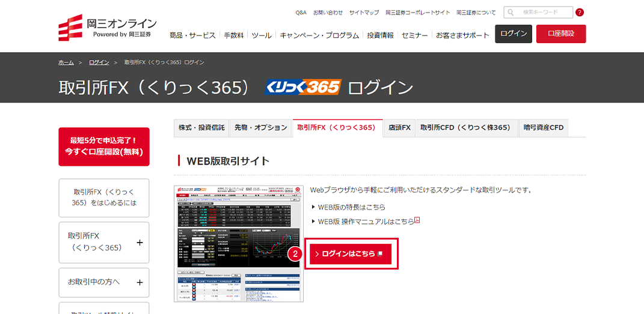This screenshot has width=644, height=314.
Task: Go to ログイン breadcrumb link
Action: click(99, 62)
